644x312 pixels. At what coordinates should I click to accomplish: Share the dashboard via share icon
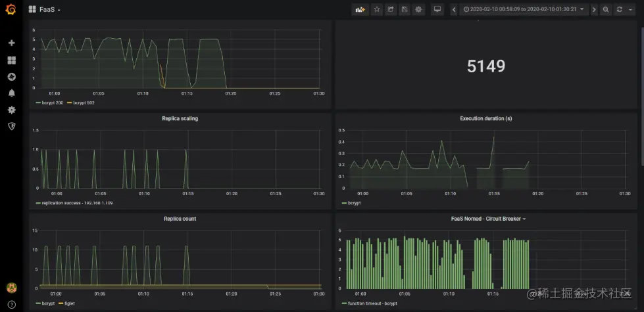(x=391, y=9)
